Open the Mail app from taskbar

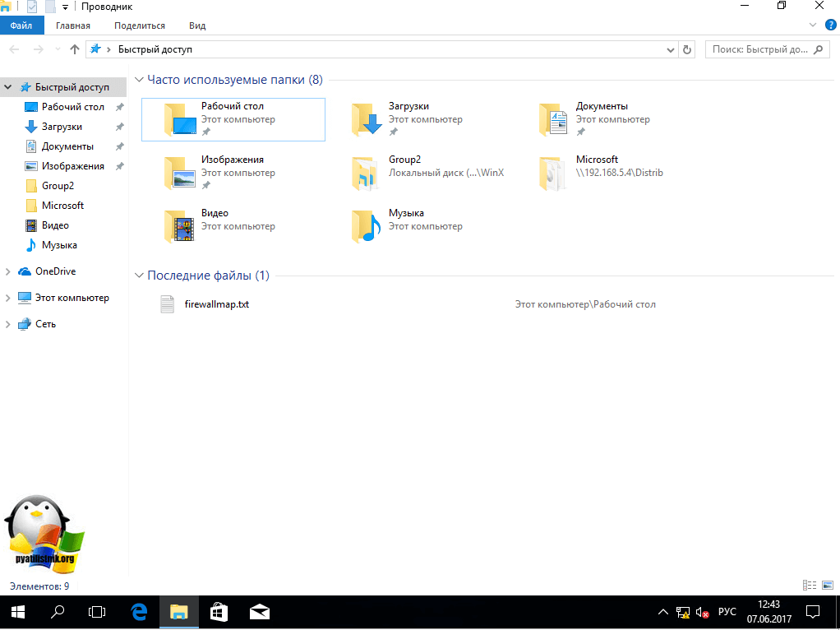(x=259, y=612)
